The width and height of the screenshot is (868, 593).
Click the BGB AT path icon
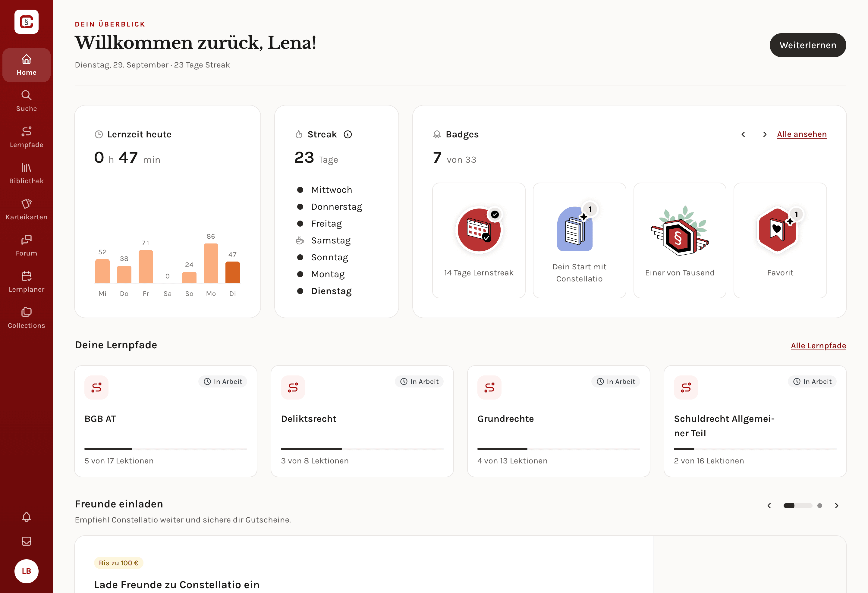96,387
